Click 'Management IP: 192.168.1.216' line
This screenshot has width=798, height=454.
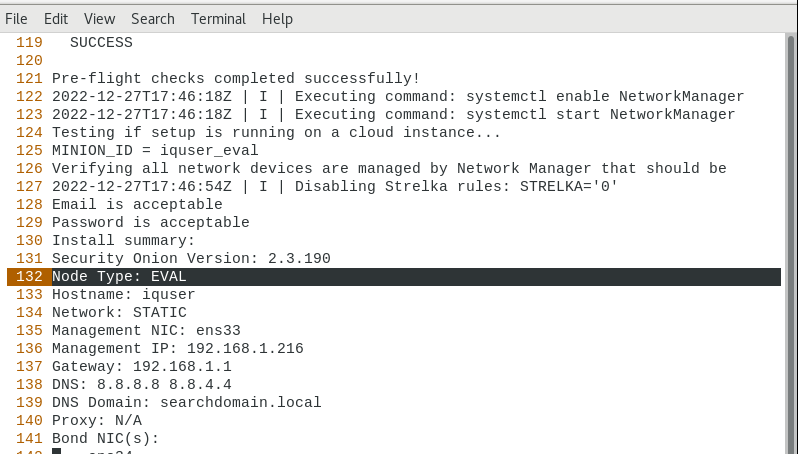point(178,349)
